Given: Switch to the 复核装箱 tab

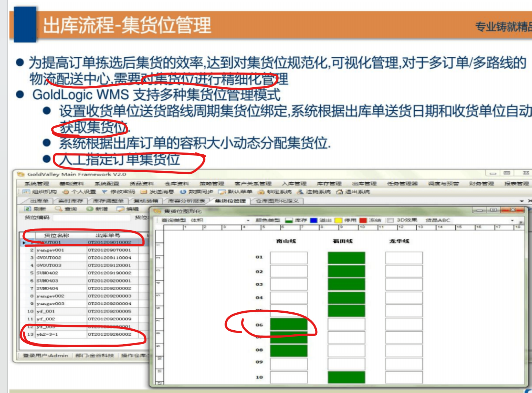Looking at the screenshot, I should [146, 201].
